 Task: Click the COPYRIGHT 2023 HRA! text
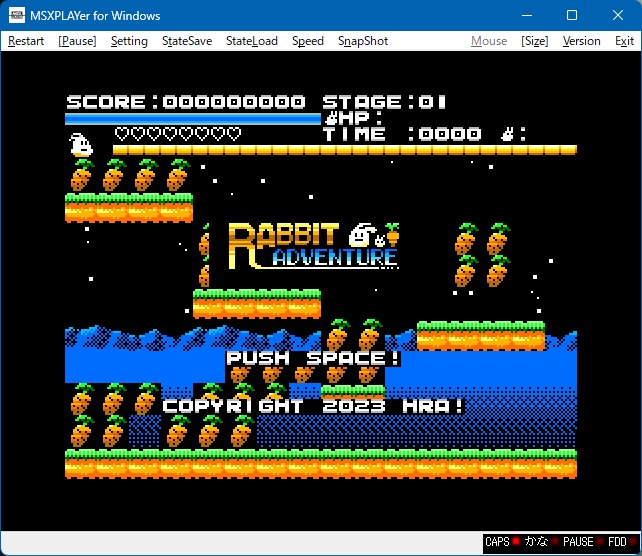tap(313, 406)
